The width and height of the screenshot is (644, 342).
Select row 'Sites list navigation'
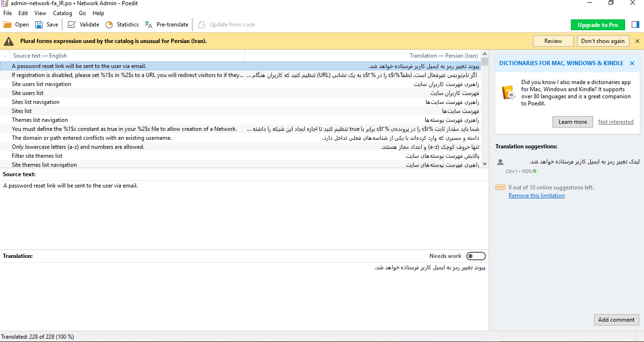tap(241, 102)
